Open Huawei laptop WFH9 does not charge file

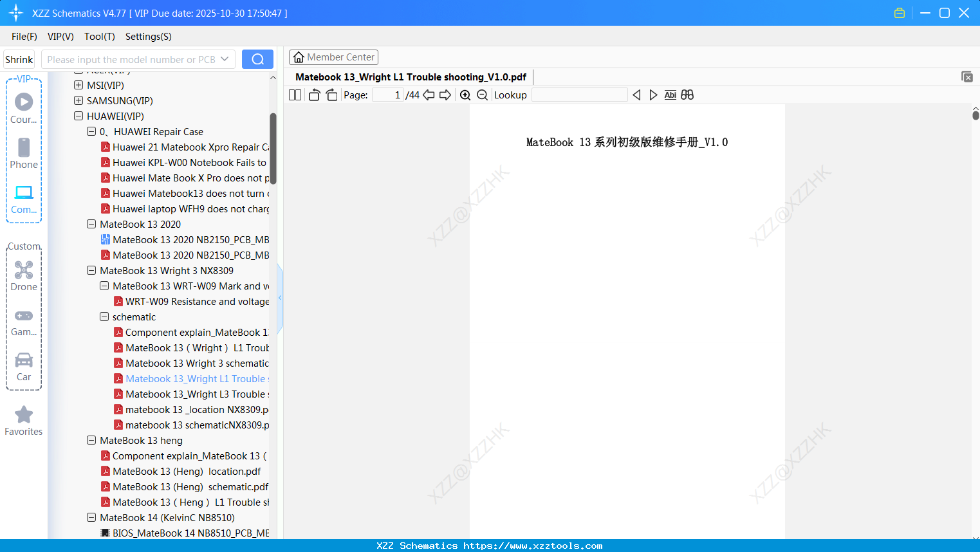(x=185, y=208)
